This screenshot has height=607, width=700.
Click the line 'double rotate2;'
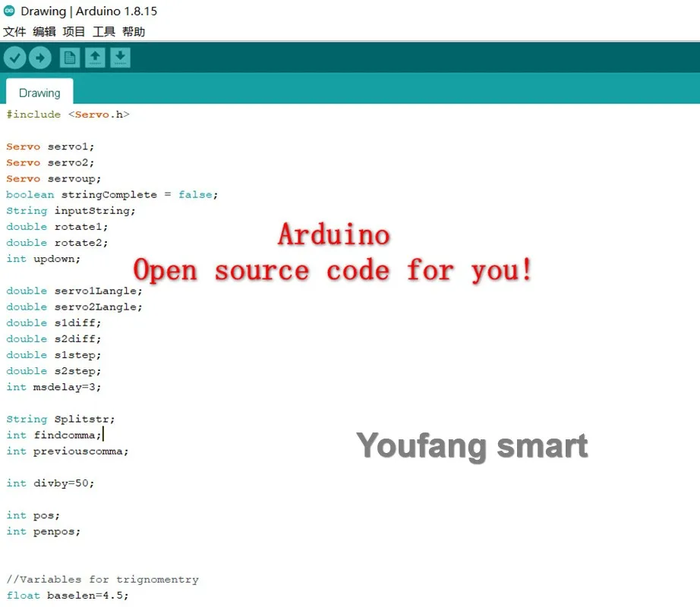tap(57, 243)
